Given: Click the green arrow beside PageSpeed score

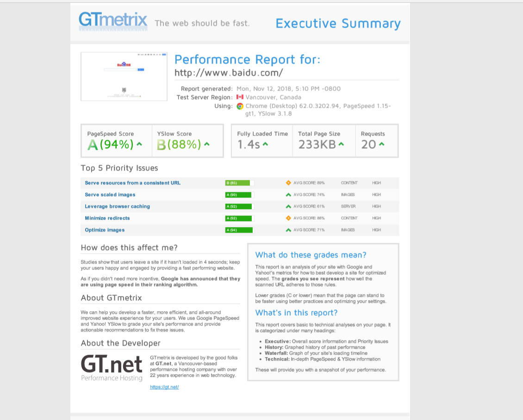Looking at the screenshot, I should point(139,144).
